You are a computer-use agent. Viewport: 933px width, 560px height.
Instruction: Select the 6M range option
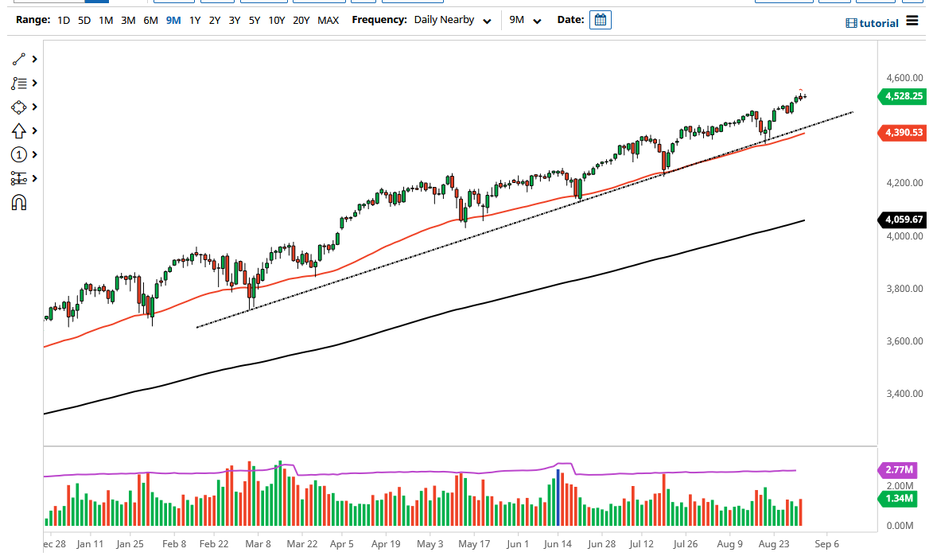tap(150, 21)
